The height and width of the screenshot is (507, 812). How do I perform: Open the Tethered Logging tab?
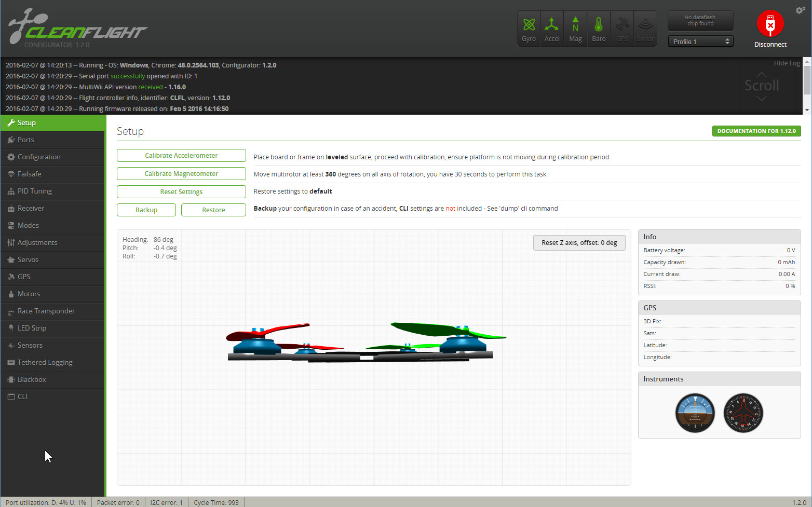tap(52, 362)
